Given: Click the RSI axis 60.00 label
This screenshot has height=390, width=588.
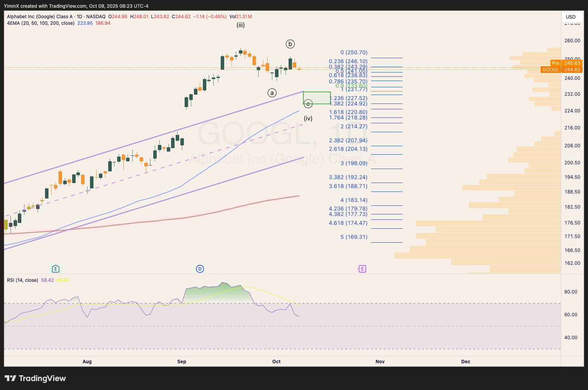Looking at the screenshot, I should pyautogui.click(x=571, y=315).
